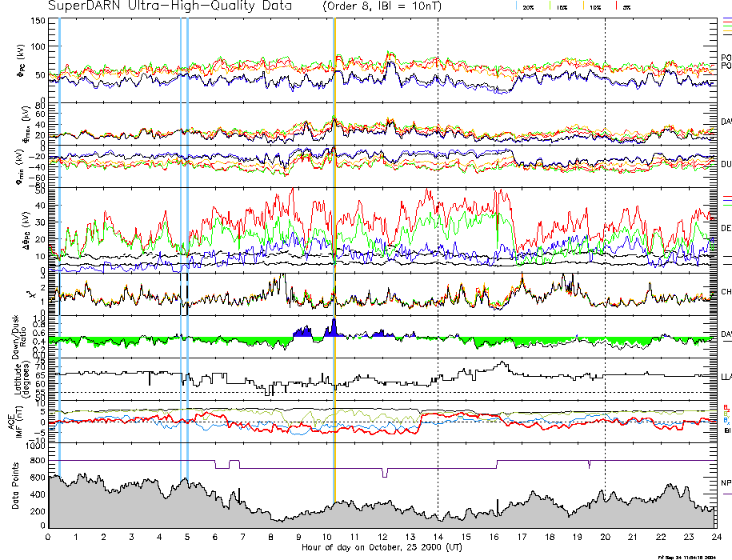Click the red 5% legend marker
The width and height of the screenshot is (732, 560).
pos(616,6)
